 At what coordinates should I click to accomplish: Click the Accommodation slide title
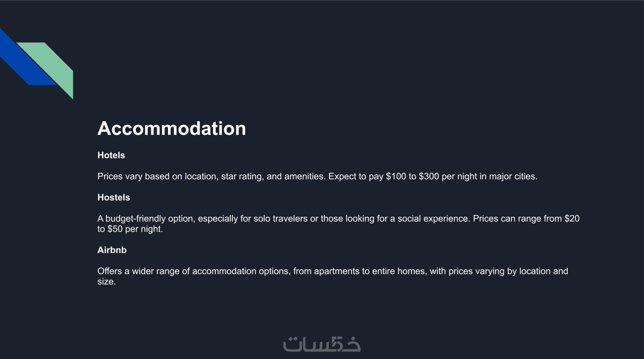click(172, 129)
